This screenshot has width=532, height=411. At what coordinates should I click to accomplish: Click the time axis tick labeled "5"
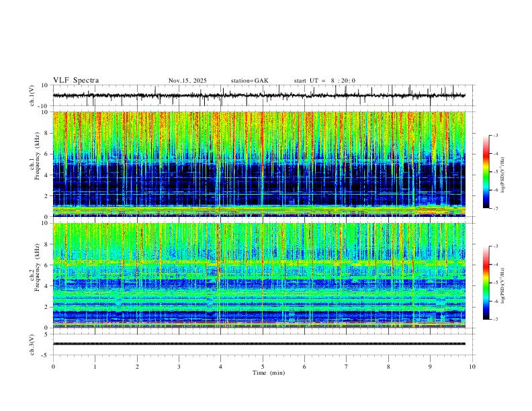pos(263,367)
